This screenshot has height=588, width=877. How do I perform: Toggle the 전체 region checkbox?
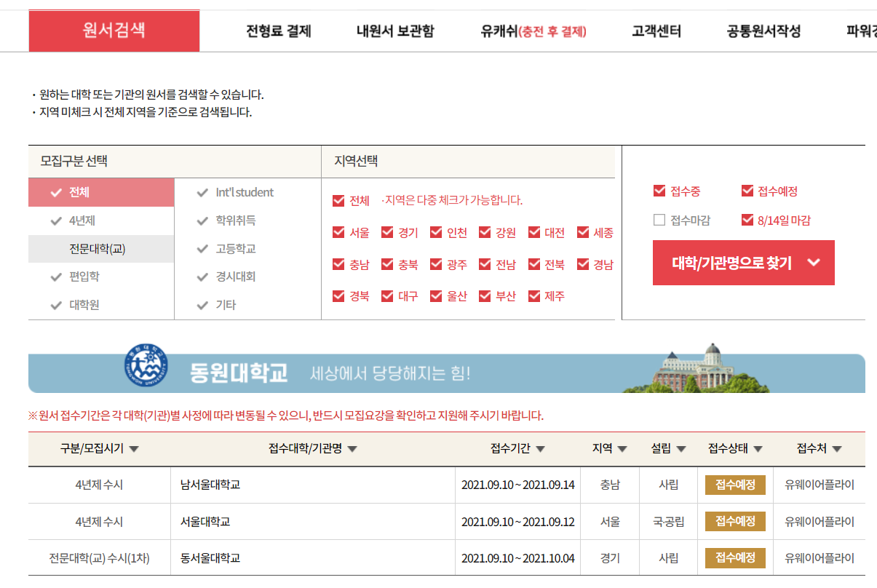click(x=338, y=200)
